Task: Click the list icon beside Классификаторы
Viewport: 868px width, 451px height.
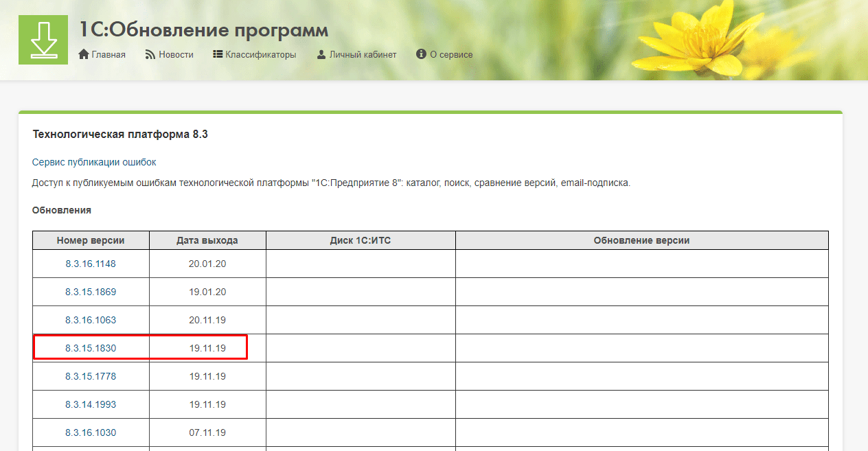Action: click(218, 54)
